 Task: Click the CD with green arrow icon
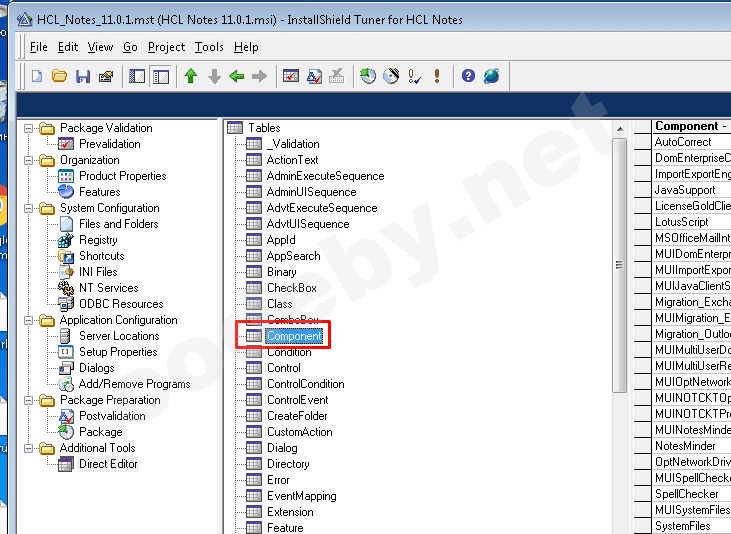click(368, 76)
